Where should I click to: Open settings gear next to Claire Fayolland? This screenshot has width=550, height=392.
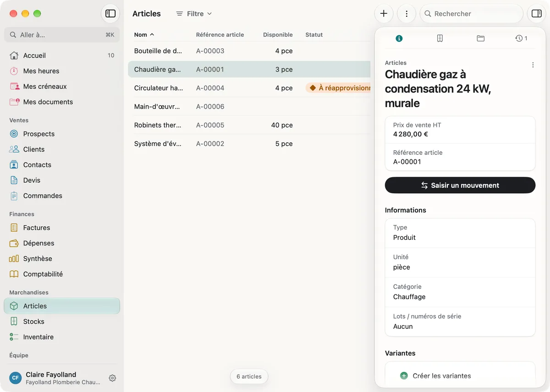click(112, 378)
